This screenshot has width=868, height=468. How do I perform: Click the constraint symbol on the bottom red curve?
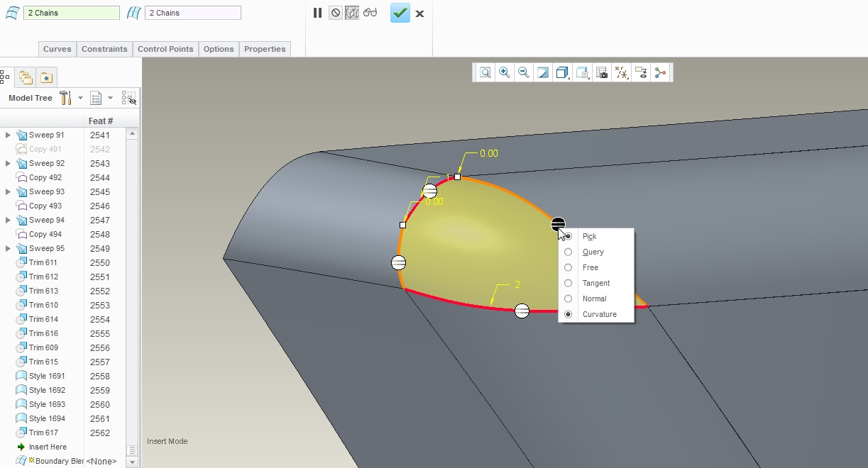coord(522,311)
